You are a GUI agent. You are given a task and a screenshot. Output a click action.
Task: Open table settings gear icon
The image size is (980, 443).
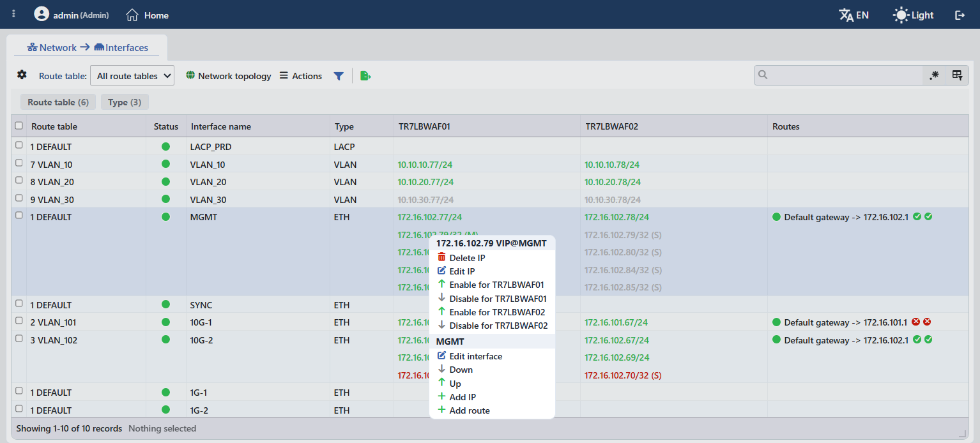click(22, 75)
